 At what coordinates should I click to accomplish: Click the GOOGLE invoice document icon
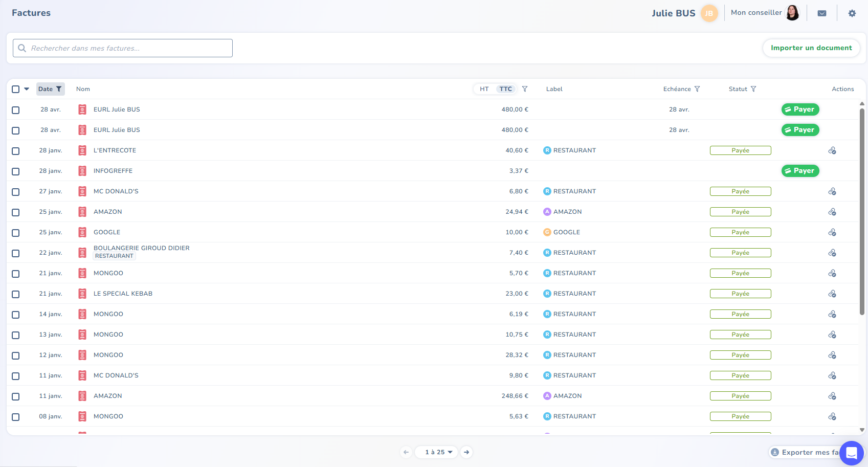pos(82,232)
